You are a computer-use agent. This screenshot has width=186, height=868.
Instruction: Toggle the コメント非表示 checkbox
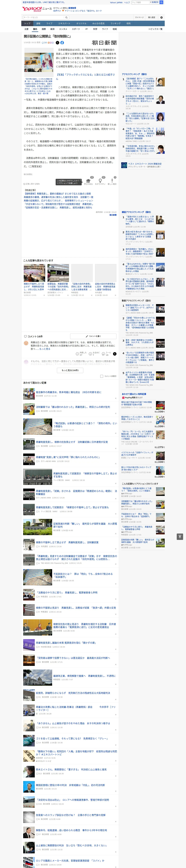click(102, 376)
